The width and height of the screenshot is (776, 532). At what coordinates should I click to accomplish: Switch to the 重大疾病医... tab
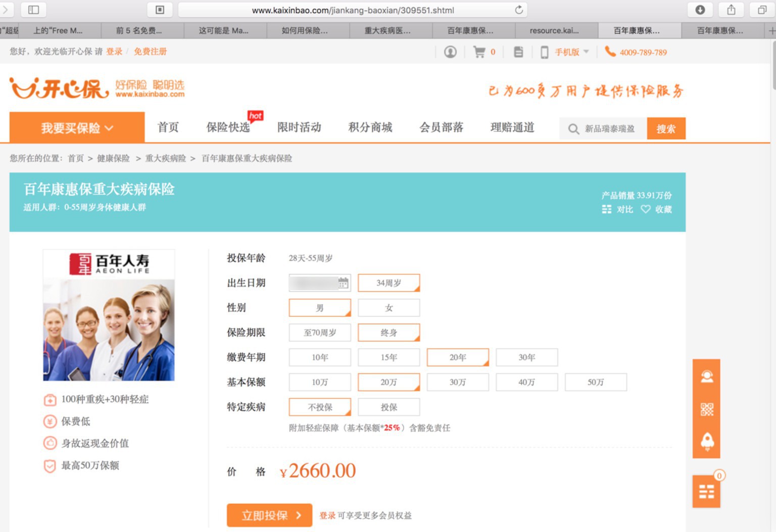pos(391,31)
